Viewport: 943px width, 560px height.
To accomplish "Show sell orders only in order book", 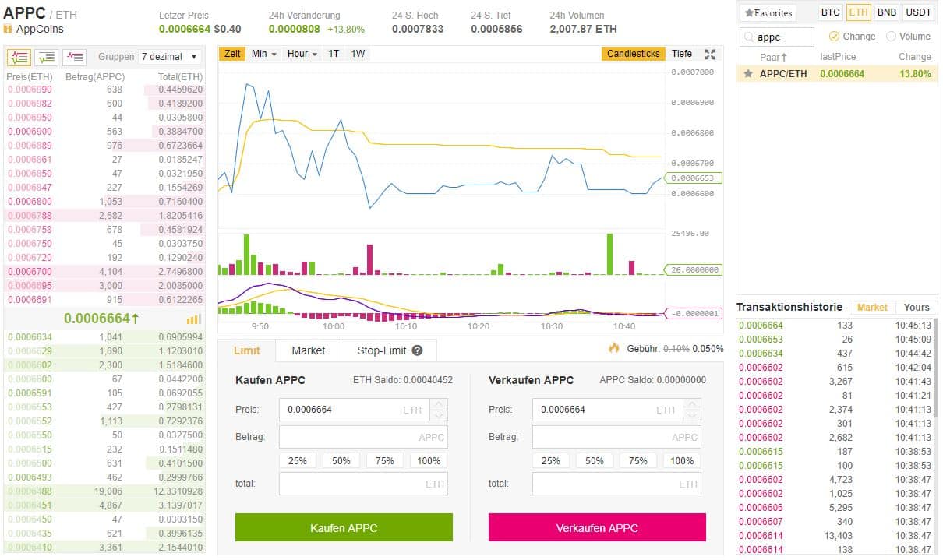I will 75,57.
